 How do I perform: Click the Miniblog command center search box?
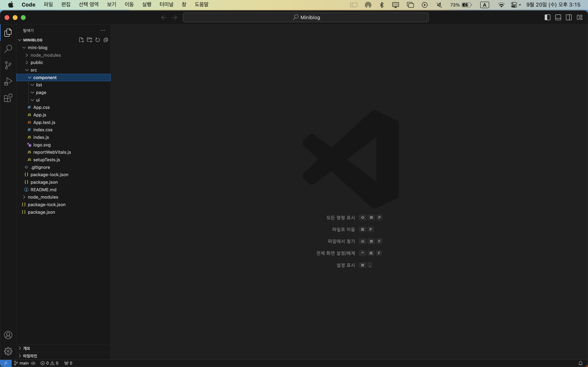coord(306,18)
